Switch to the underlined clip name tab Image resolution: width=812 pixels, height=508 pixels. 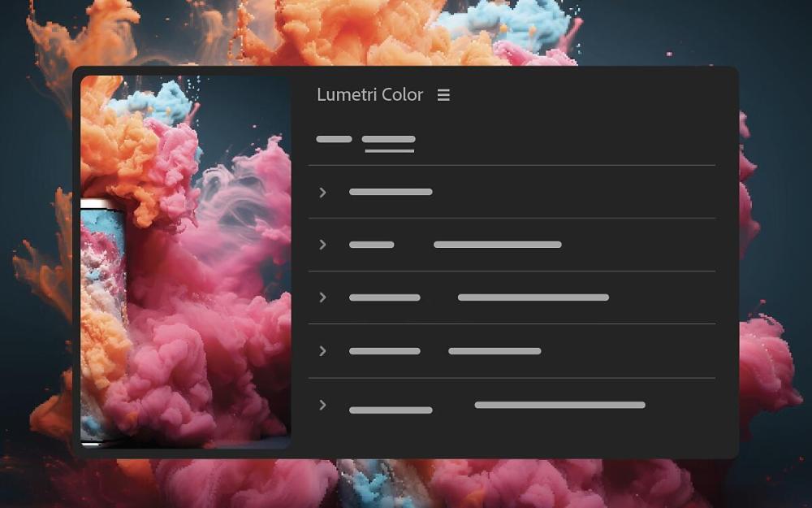389,140
